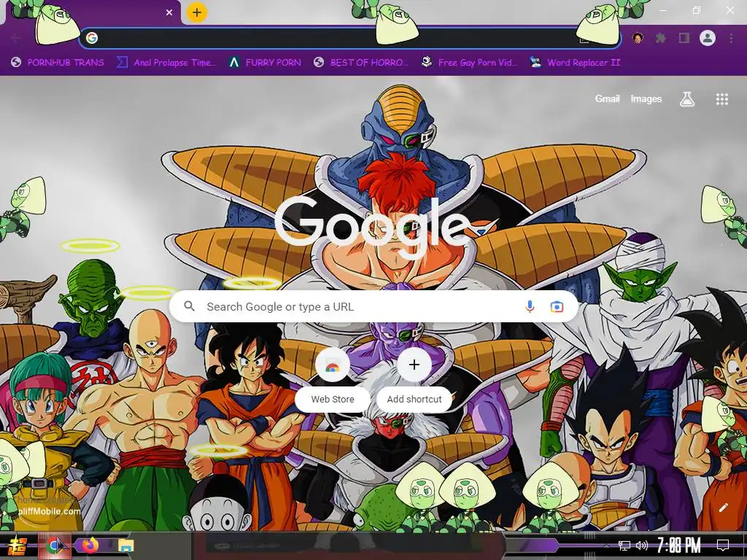Screen dimensions: 747x560
Task: Click the Google icon in the address bar
Action: pos(92,38)
